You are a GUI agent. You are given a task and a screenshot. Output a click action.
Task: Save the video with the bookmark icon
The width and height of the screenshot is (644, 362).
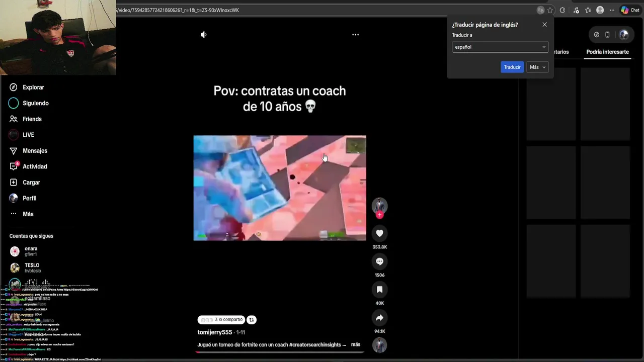379,290
